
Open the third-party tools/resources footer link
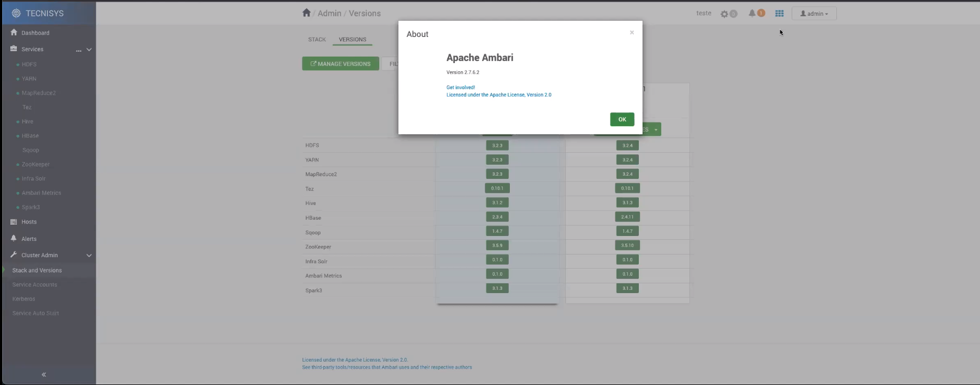pyautogui.click(x=387, y=368)
